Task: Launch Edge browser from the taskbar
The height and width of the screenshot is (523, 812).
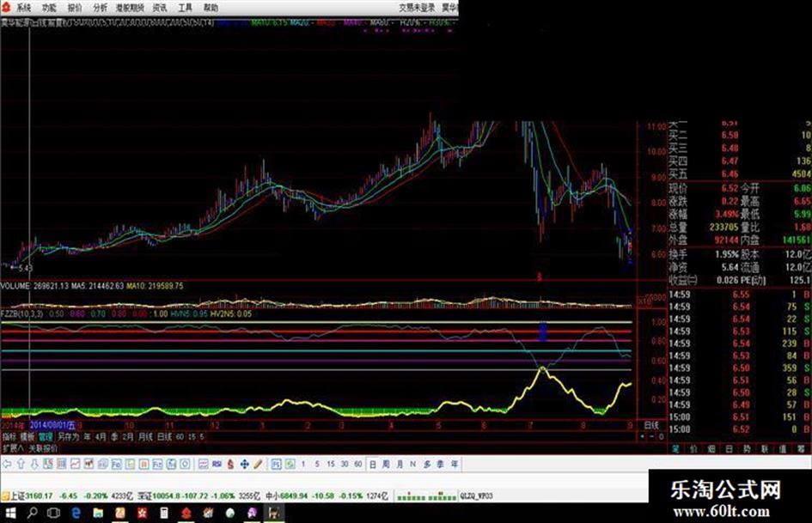Action: pyautogui.click(x=76, y=514)
